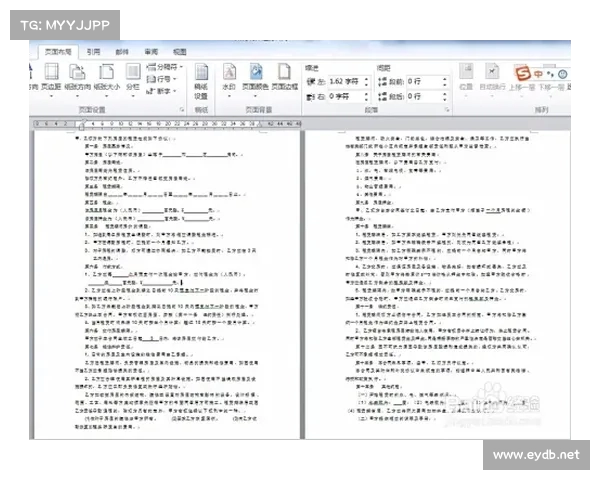Click the 位置 (Position) icon
This screenshot has height=480, width=600.
click(x=466, y=78)
